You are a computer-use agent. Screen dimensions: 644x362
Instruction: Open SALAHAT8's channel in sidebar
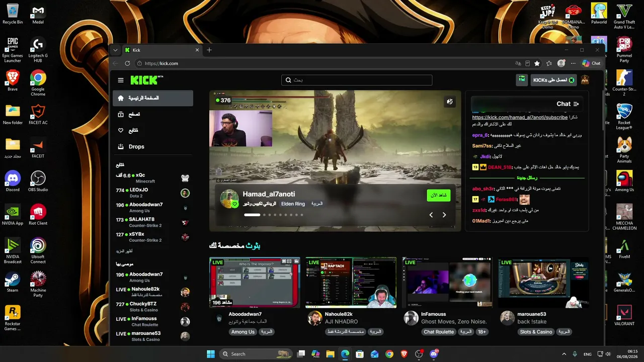[153, 222]
